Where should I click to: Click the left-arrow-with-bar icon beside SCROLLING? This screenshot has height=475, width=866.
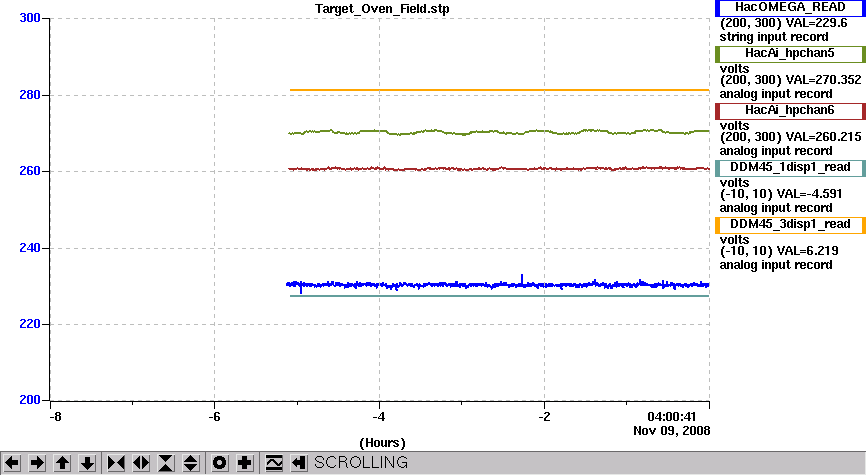(298, 463)
